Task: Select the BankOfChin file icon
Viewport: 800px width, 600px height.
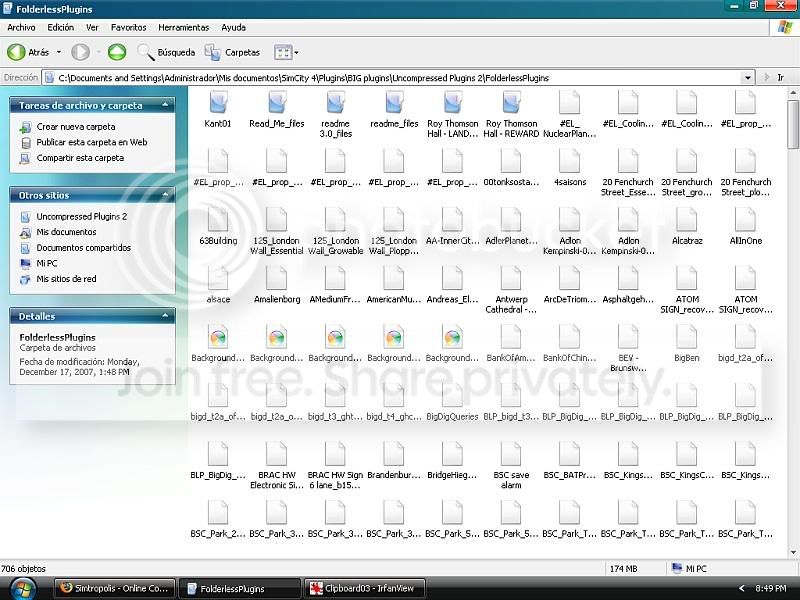Action: [x=570, y=338]
